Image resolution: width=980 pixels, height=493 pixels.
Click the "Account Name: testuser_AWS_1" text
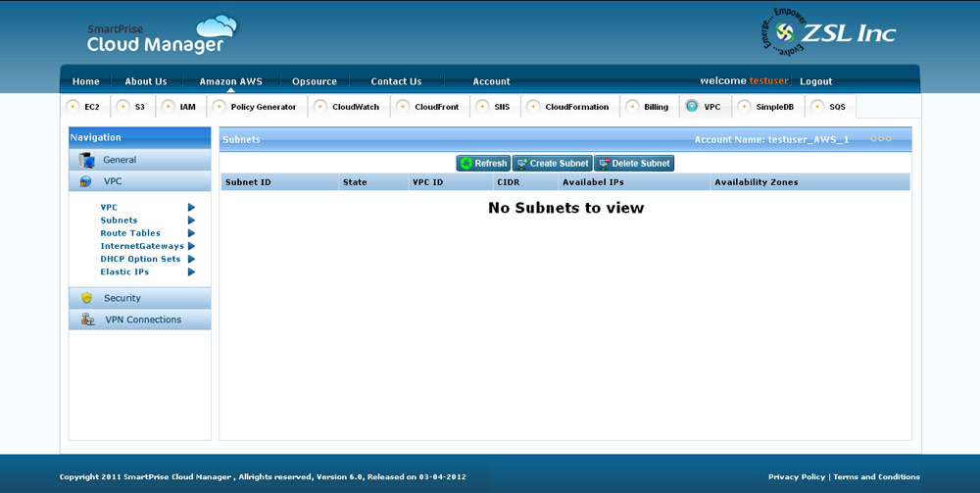772,139
